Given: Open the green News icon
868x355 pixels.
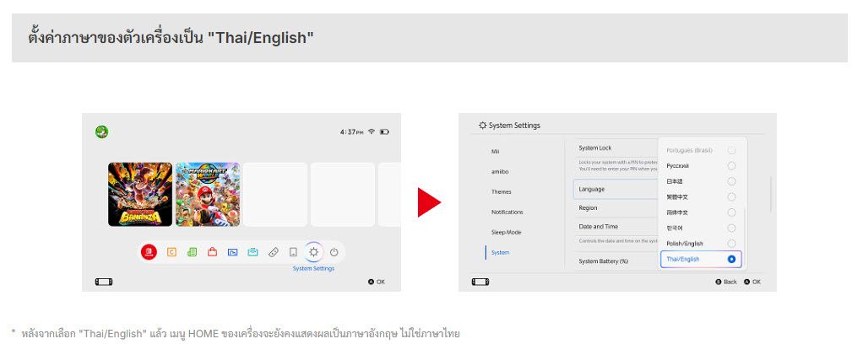Looking at the screenshot, I should 192,252.
